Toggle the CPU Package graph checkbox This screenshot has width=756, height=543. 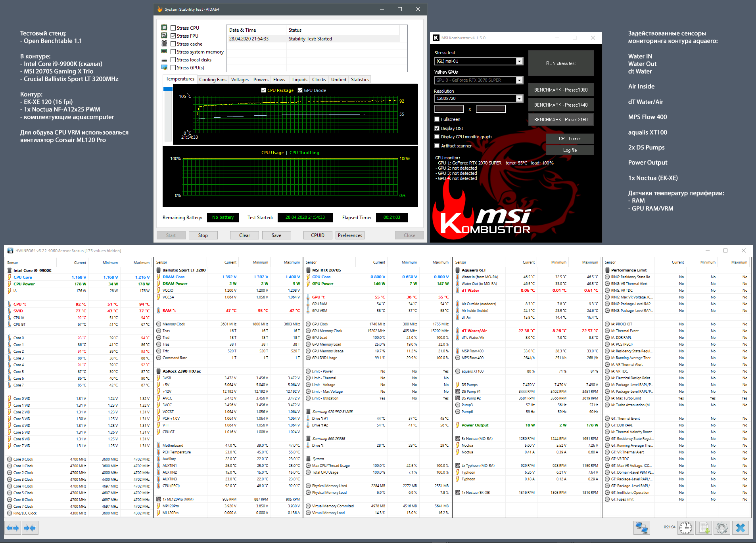[x=263, y=90]
